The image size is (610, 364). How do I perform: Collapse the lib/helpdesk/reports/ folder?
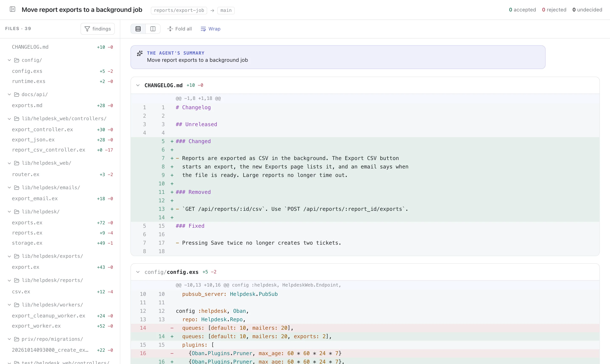pyautogui.click(x=9, y=280)
